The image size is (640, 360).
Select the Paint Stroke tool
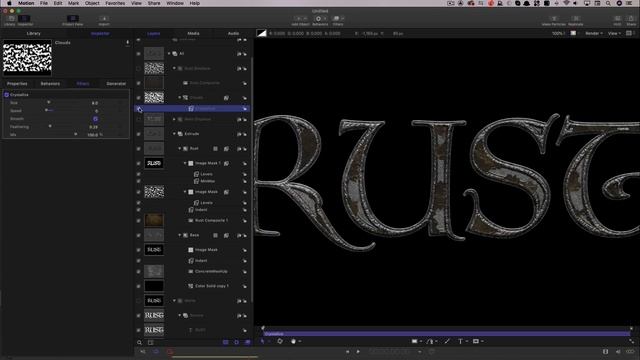tap(447, 341)
